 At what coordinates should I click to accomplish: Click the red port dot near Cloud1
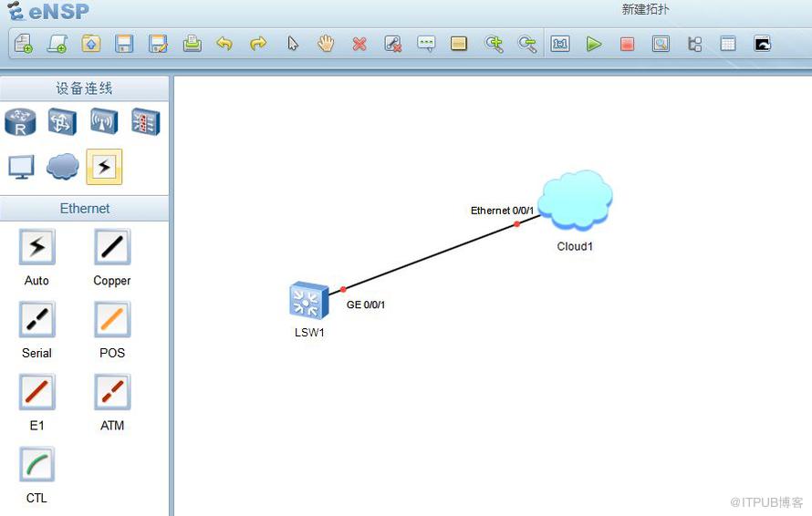(x=516, y=224)
